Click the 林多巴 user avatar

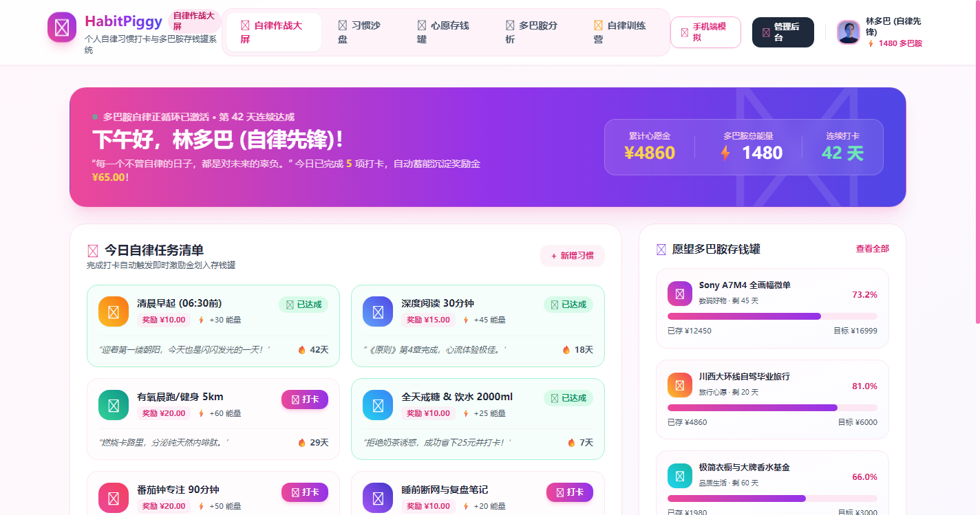point(849,32)
